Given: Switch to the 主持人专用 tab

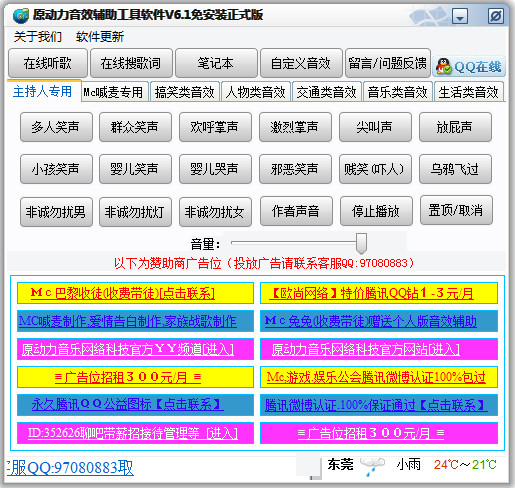Looking at the screenshot, I should [43, 91].
